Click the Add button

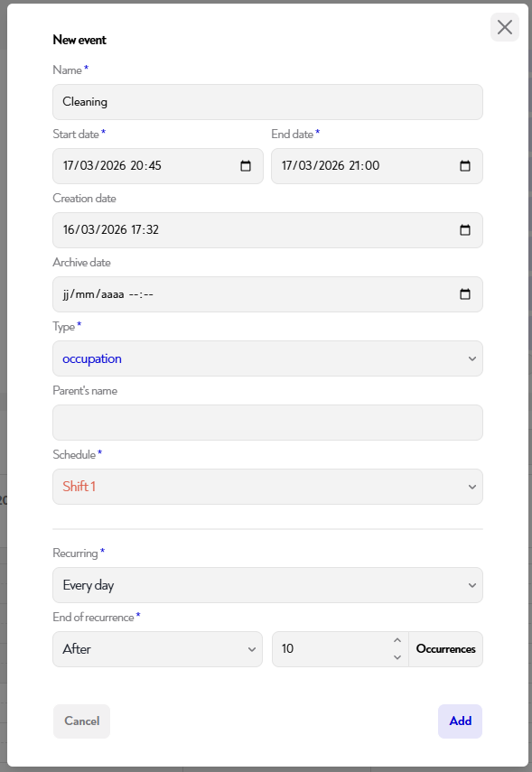click(460, 721)
